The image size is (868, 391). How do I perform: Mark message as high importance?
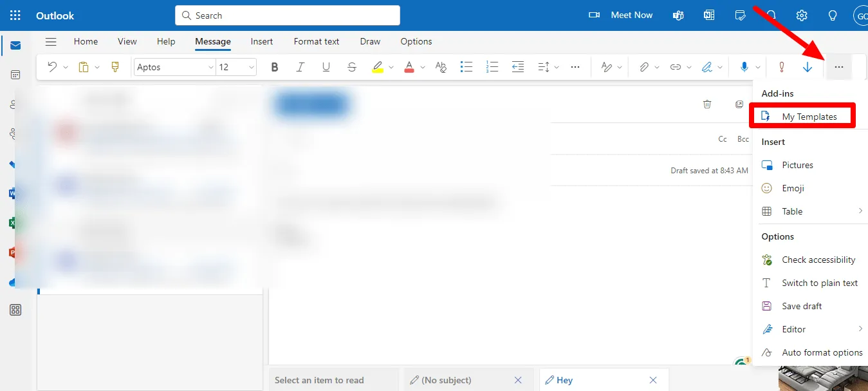[x=782, y=67]
